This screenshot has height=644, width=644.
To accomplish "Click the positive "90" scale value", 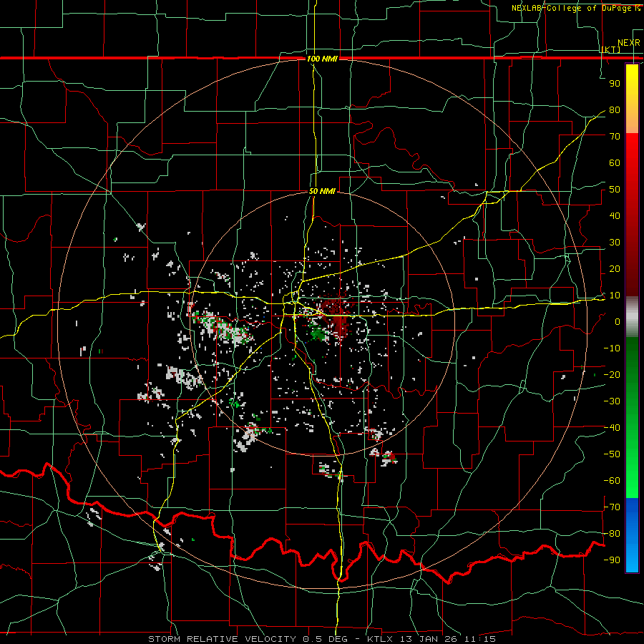I will (615, 84).
